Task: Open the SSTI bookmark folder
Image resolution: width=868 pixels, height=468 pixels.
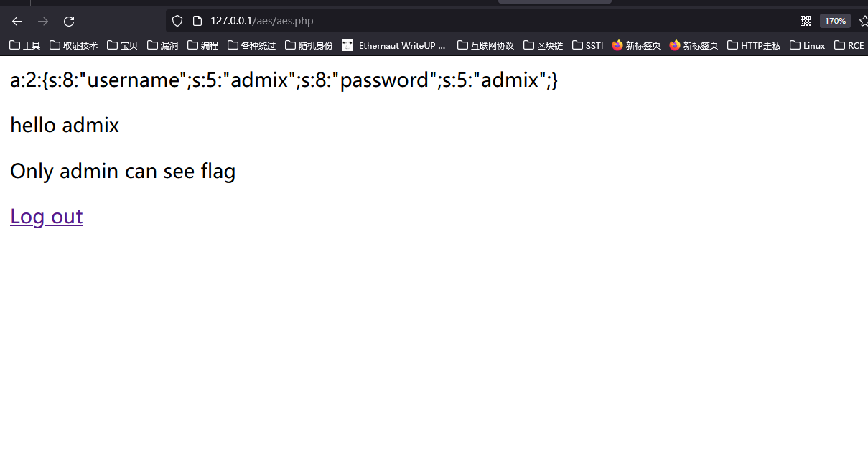Action: [588, 45]
